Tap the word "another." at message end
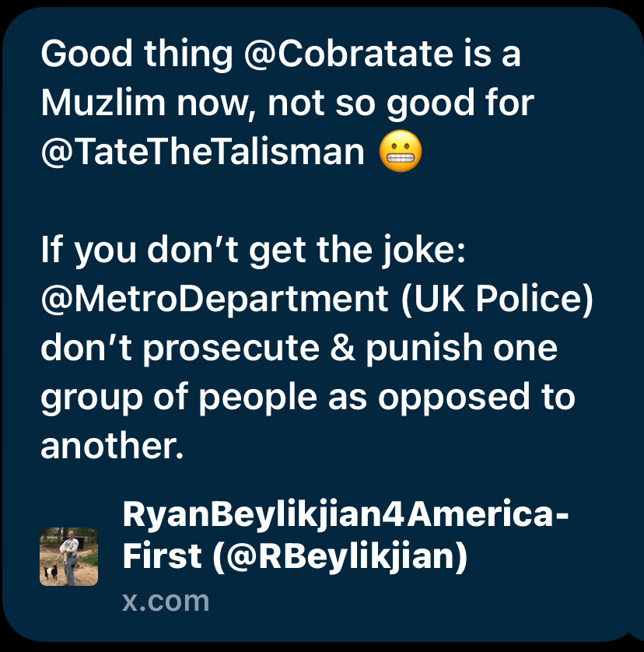This screenshot has height=652, width=644. (112, 446)
